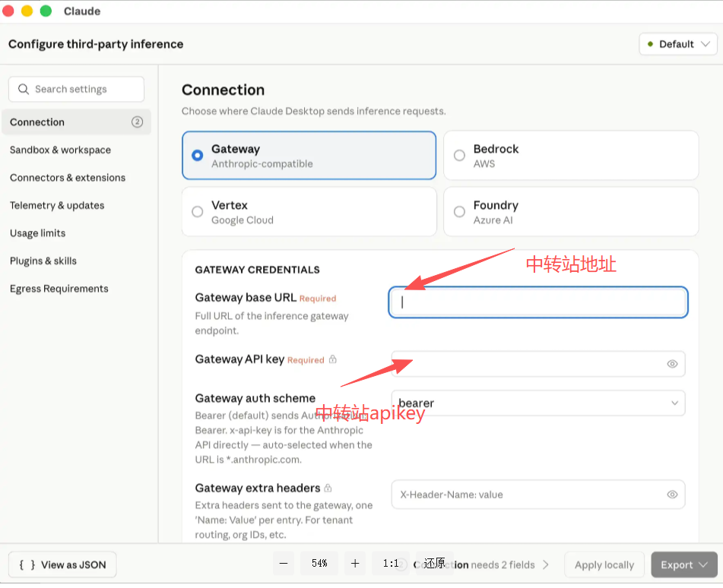Click the 1:1 actual size button

[391, 563]
